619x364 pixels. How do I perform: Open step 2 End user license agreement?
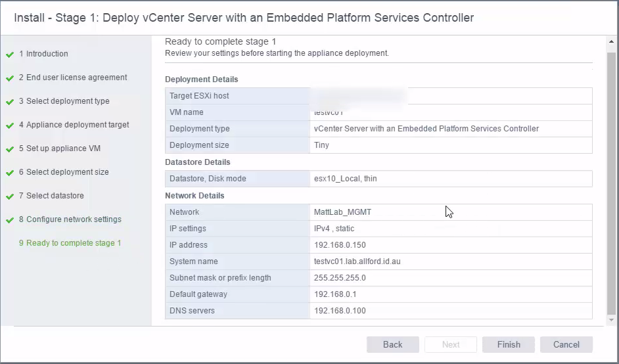click(x=73, y=78)
